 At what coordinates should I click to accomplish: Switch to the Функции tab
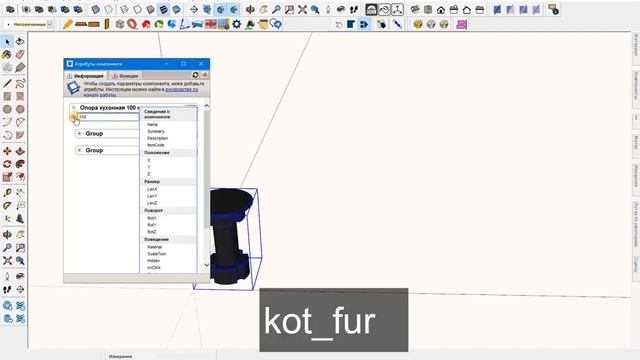[126, 76]
